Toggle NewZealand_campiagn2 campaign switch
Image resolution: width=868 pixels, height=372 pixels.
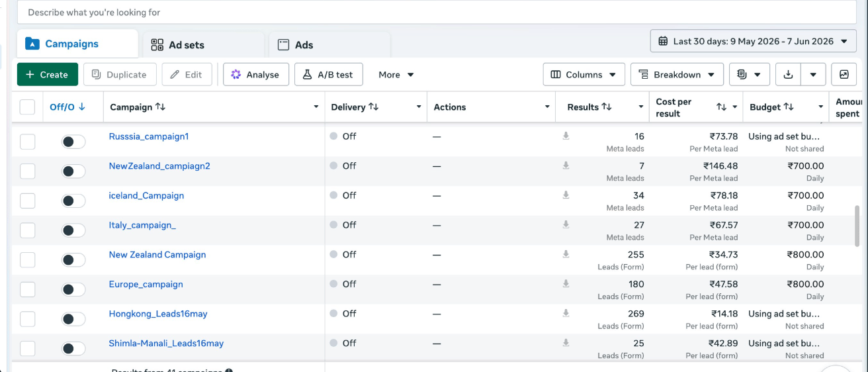[73, 171]
